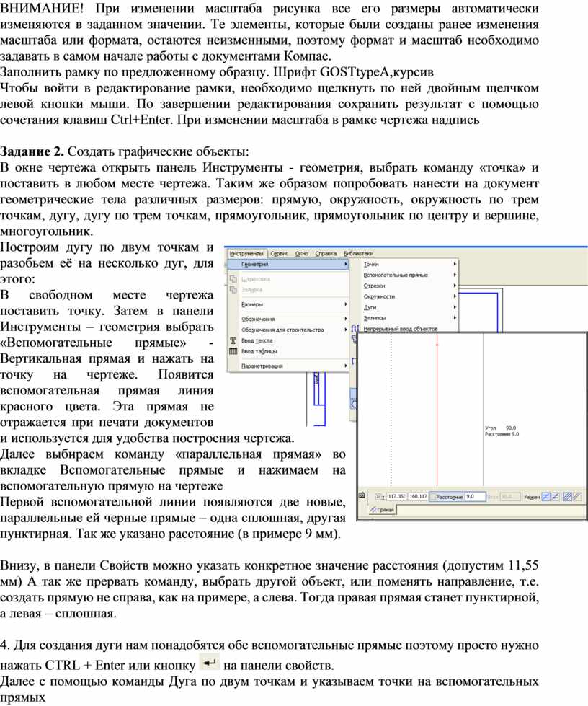Click the X coordinate field showing 117.352
Viewport: 588px width, 706px height.
click(x=396, y=497)
